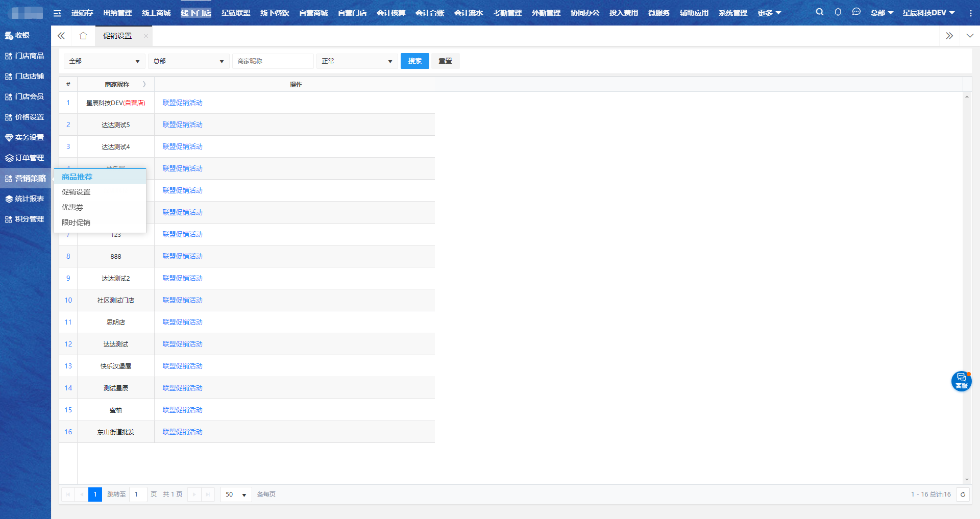This screenshot has height=519, width=980.
Task: Change the 50 per-page dropdown
Action: tap(236, 495)
